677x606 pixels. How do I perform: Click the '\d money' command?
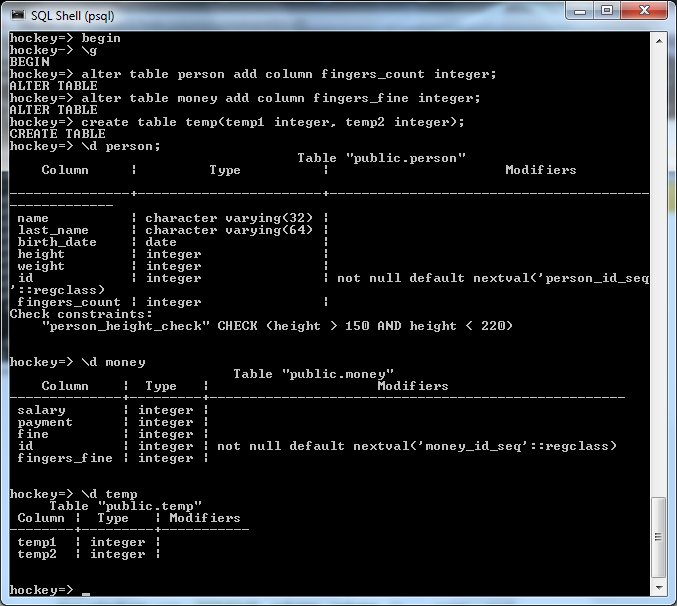pos(114,362)
